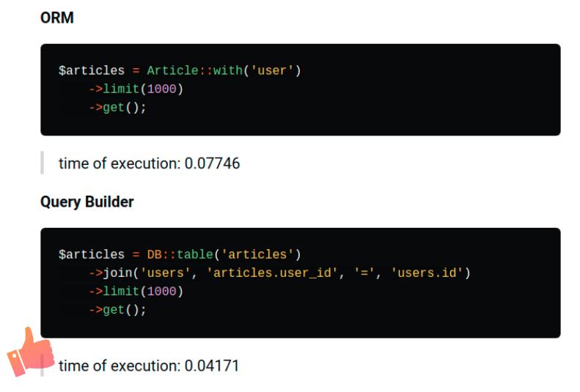Click the ORM heading

pos(57,18)
